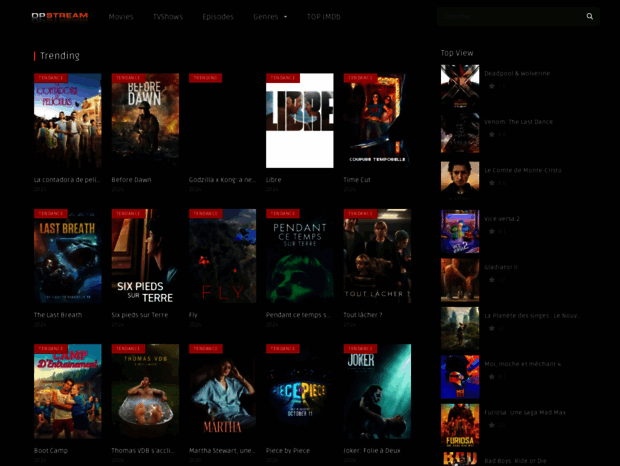Open Joker: Folie à Deux poster

click(x=377, y=391)
